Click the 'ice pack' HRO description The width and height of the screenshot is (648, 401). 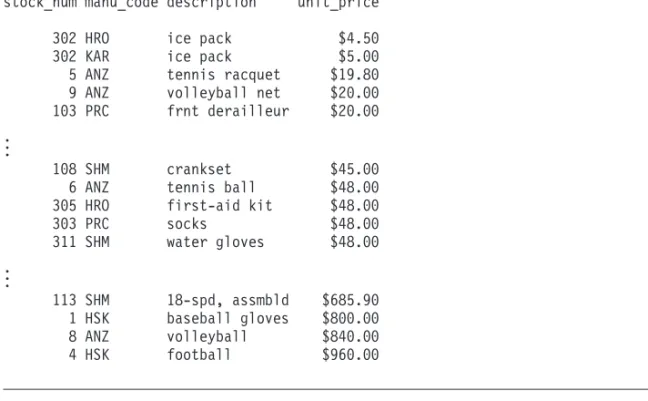click(x=199, y=38)
